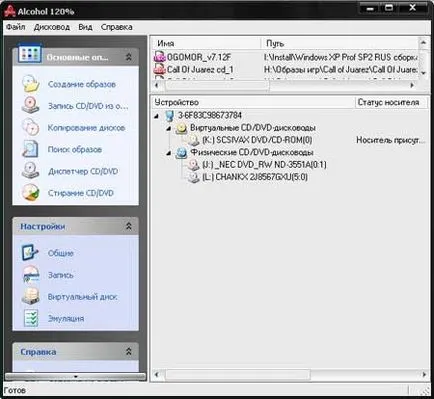This screenshot has width=434, height=399.
Task: Open the Вид menu
Action: point(85,27)
